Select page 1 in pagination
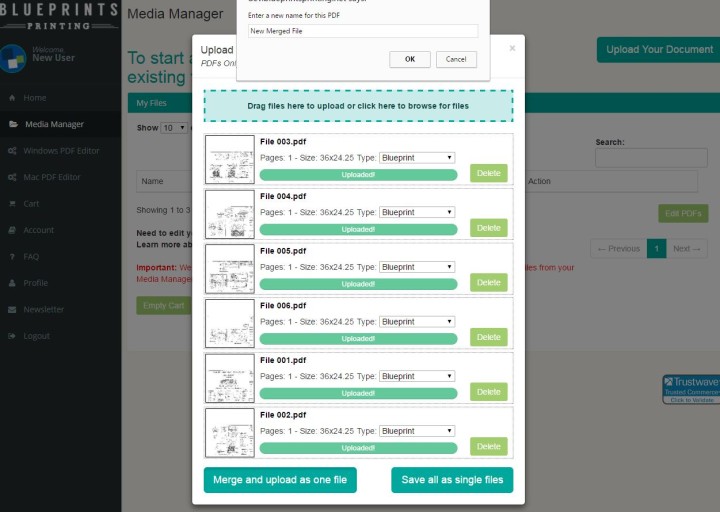720x512 pixels. pyautogui.click(x=657, y=248)
